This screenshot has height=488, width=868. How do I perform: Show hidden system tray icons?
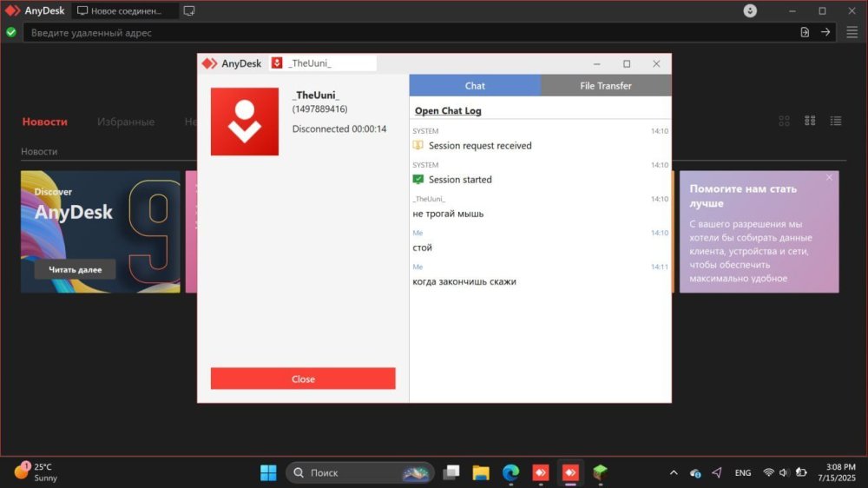(x=674, y=472)
